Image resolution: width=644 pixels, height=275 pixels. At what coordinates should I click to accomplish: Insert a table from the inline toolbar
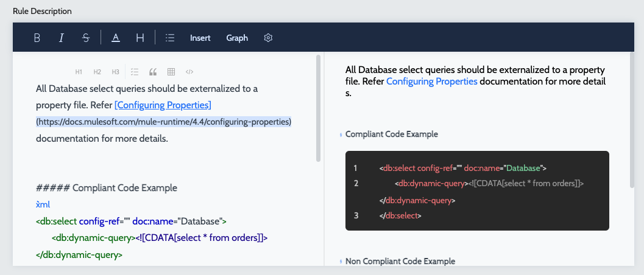171,72
